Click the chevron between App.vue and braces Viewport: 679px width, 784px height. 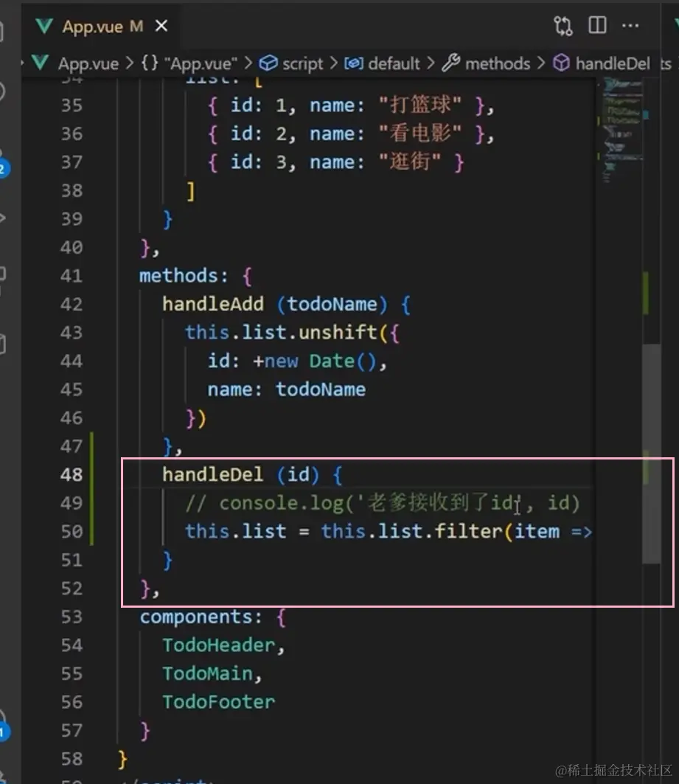(x=130, y=63)
